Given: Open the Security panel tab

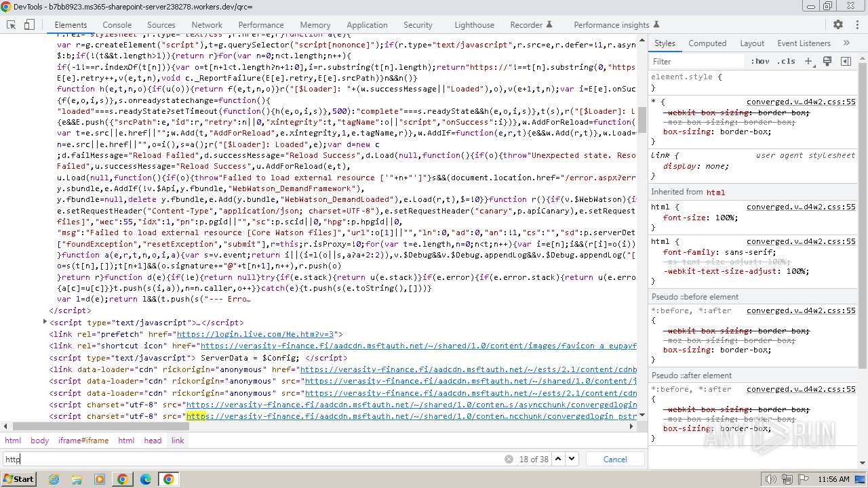Looking at the screenshot, I should (418, 25).
